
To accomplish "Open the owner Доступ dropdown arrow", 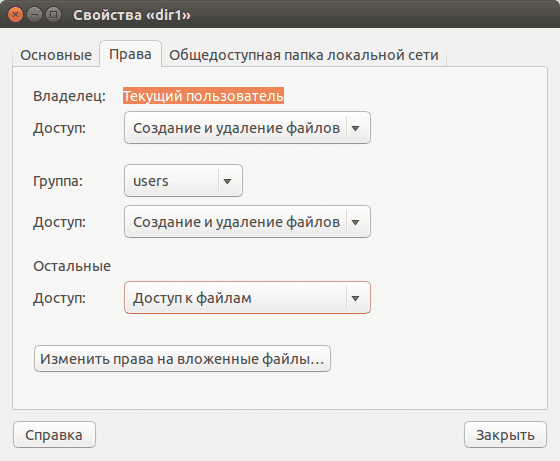I will click(355, 128).
